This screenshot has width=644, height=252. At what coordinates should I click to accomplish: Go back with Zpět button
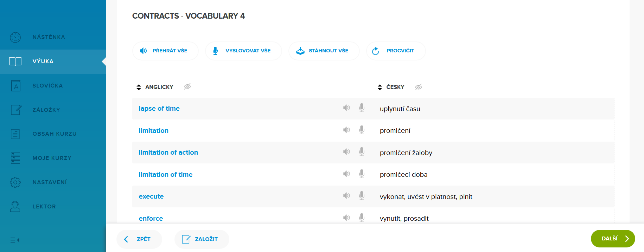(x=139, y=239)
